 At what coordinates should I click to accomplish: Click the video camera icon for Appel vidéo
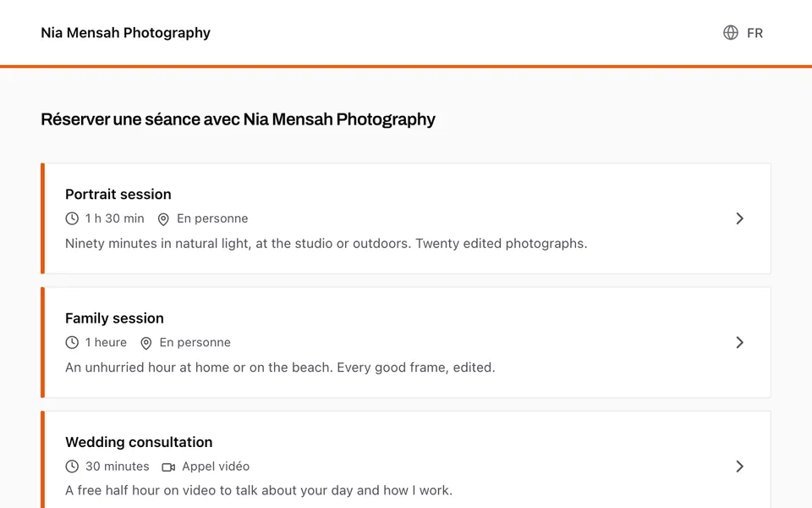click(168, 467)
